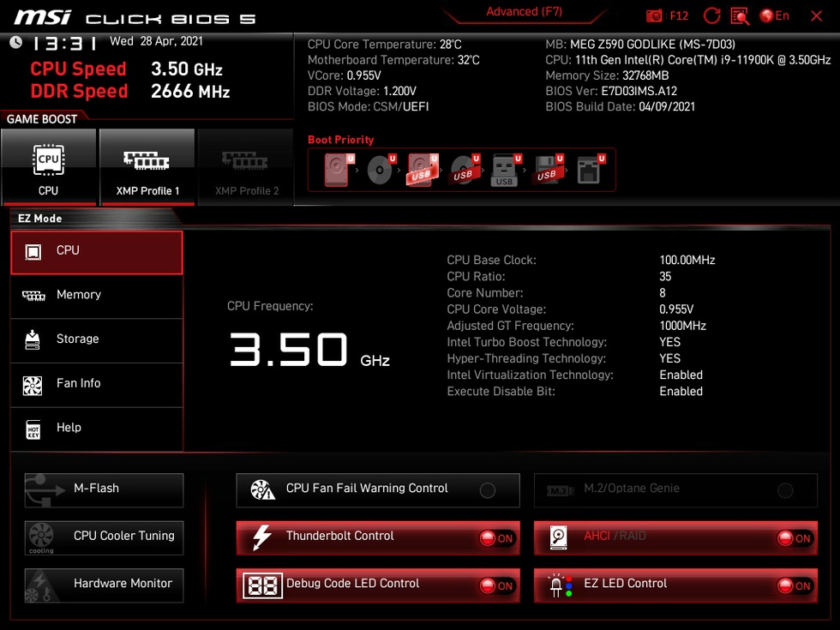This screenshot has width=840, height=630.
Task: Open CPU Cooler Tuning
Action: click(104, 537)
